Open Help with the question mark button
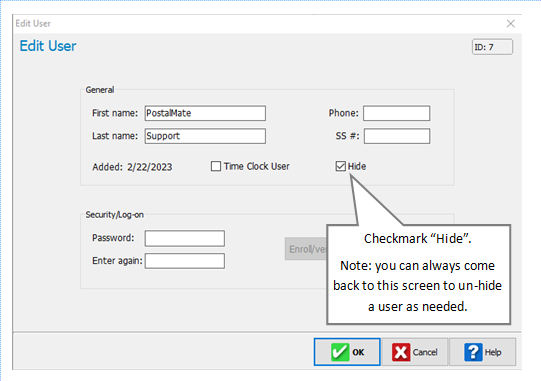Screen dimensions: 541x381 483,352
